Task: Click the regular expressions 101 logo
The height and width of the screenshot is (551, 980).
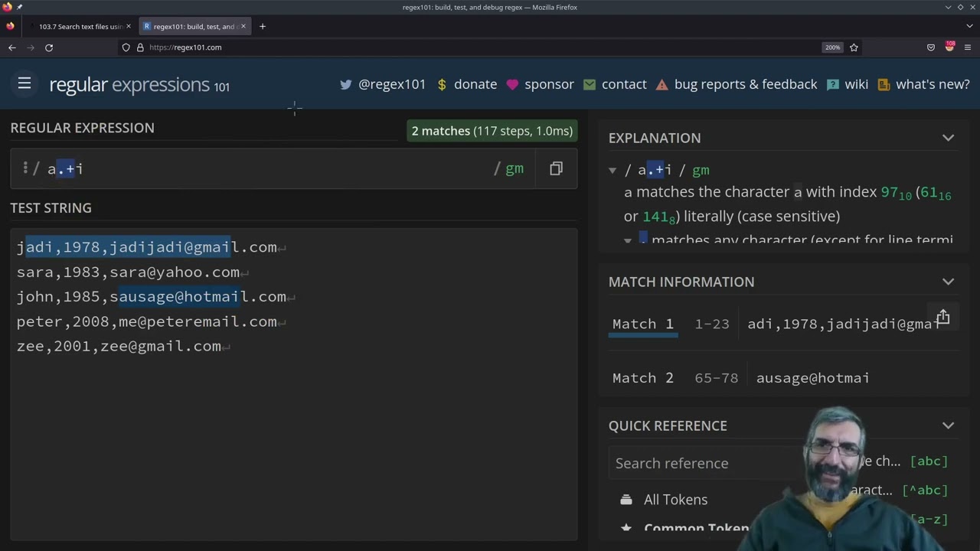Action: point(139,84)
